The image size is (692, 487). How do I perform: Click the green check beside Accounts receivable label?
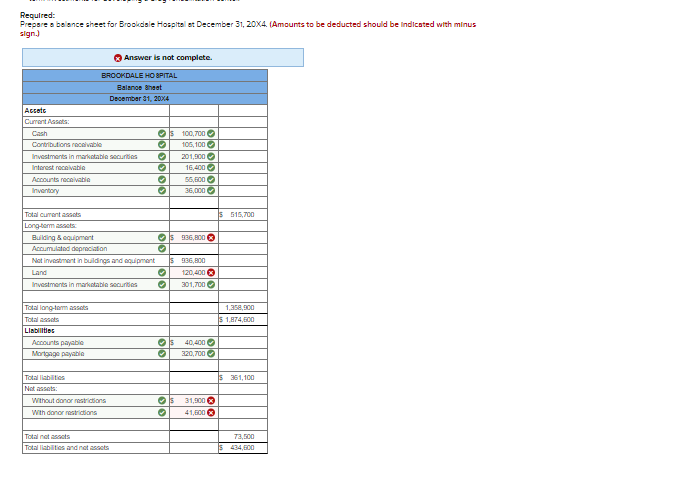[162, 179]
